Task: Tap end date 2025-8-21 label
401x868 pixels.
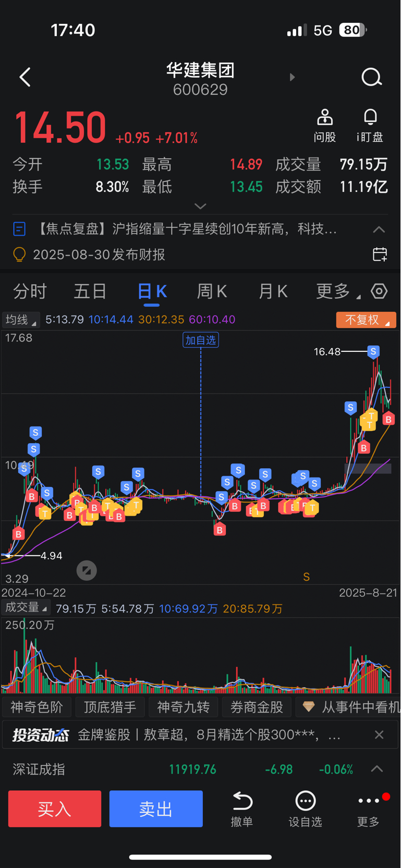Action: click(x=368, y=593)
